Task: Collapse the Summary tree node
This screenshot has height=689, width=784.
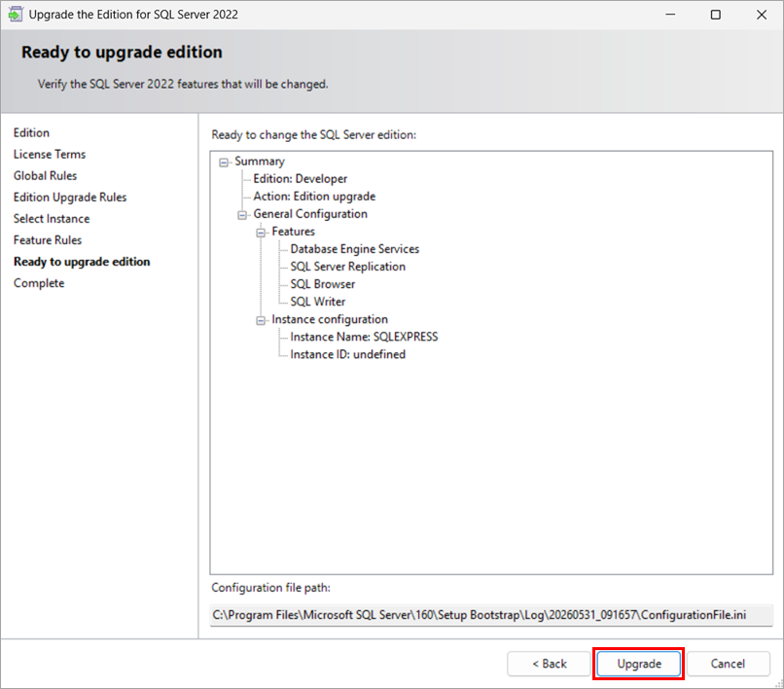Action: (x=224, y=163)
